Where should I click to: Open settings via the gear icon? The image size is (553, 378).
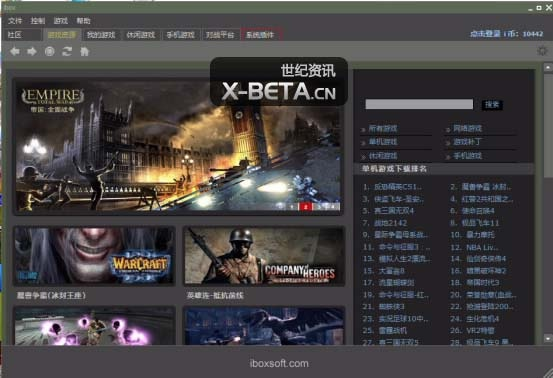[x=542, y=51]
